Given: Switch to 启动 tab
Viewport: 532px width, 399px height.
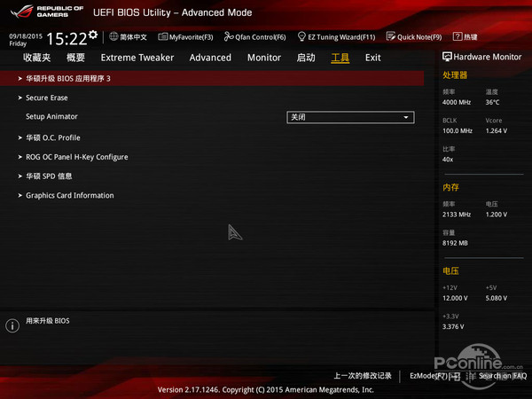Looking at the screenshot, I should point(306,58).
